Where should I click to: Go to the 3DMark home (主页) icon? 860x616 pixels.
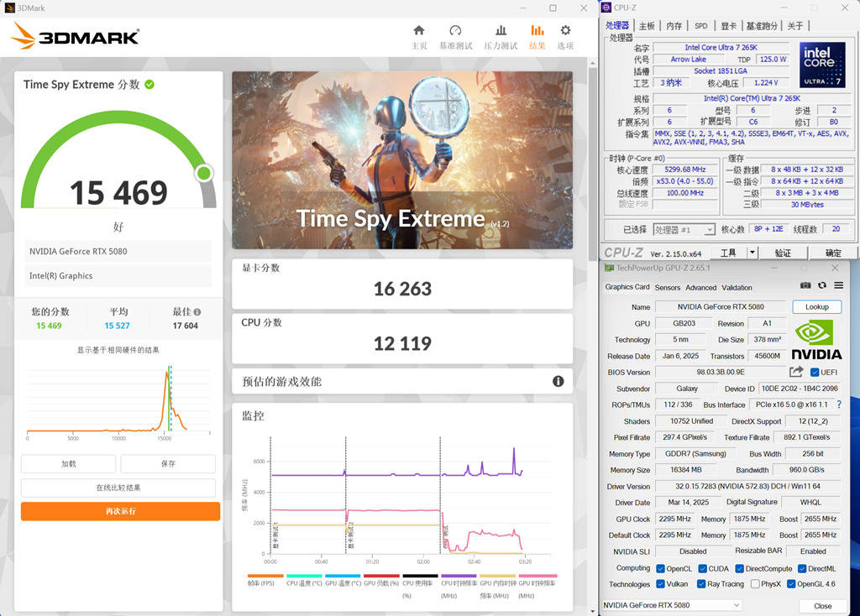[419, 30]
